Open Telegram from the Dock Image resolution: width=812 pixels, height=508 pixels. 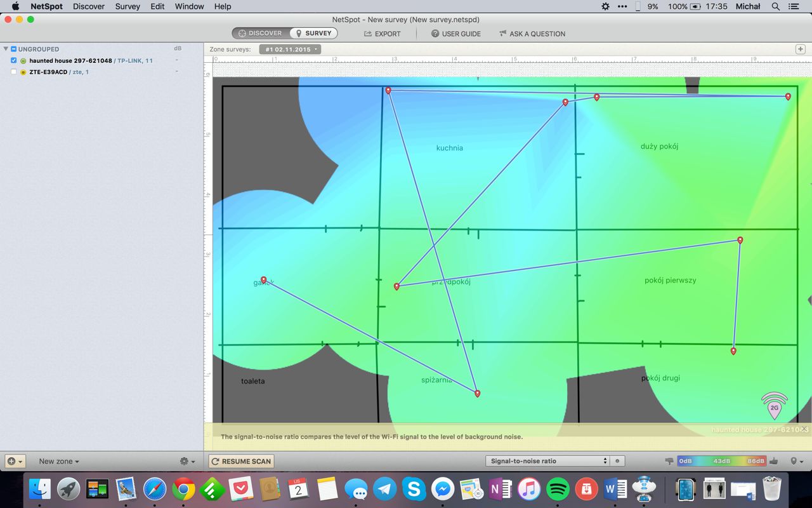[385, 489]
